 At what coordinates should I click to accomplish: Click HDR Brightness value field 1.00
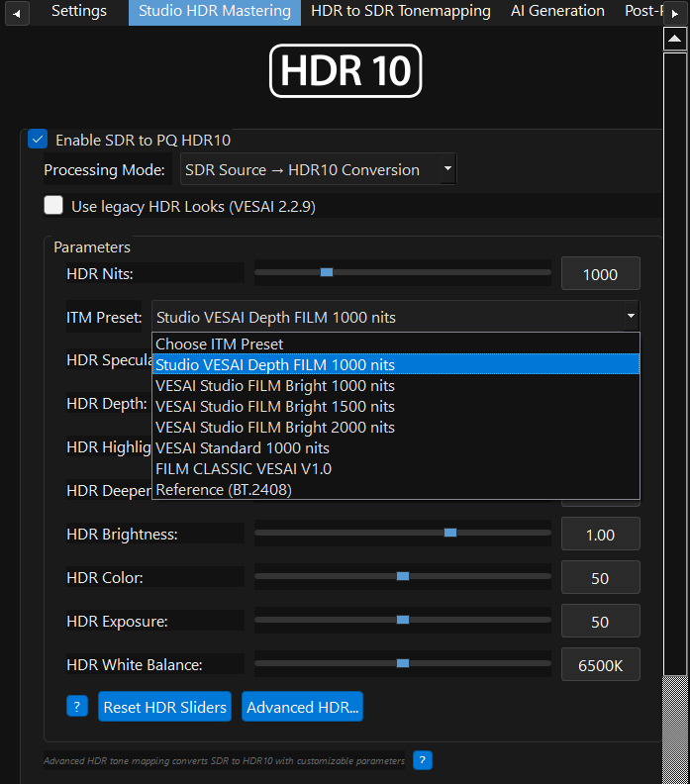coord(601,534)
